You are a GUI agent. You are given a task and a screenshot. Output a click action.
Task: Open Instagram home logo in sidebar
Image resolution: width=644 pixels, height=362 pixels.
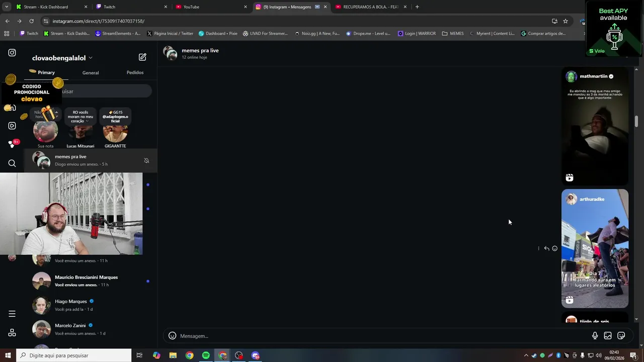point(12,53)
